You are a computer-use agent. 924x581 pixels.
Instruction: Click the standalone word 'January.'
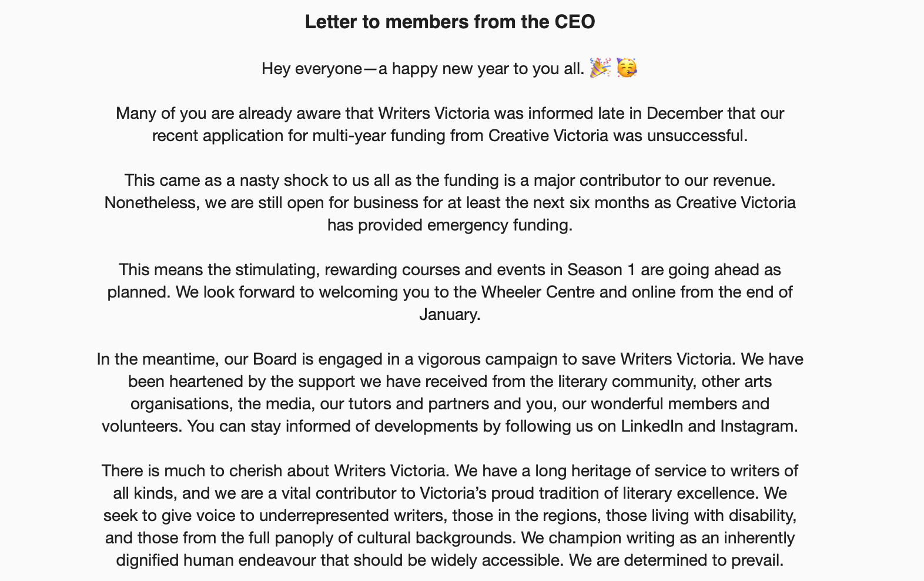[450, 315]
